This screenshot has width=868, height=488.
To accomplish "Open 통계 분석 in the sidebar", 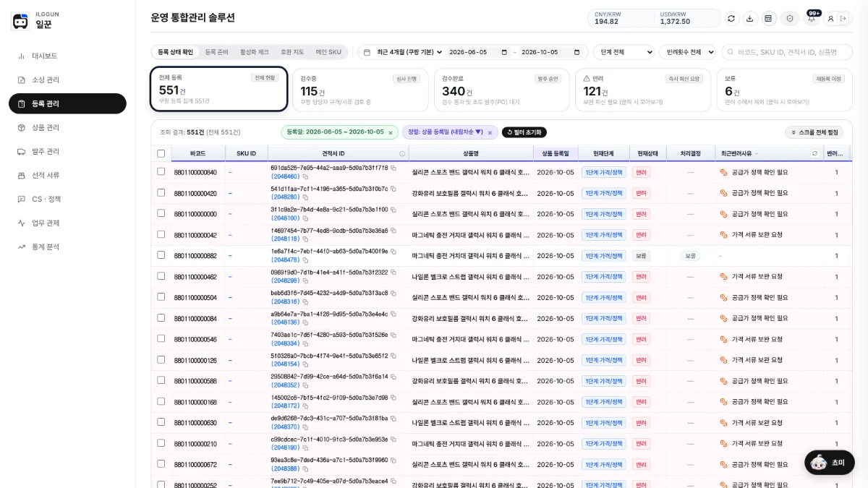I will click(67, 247).
